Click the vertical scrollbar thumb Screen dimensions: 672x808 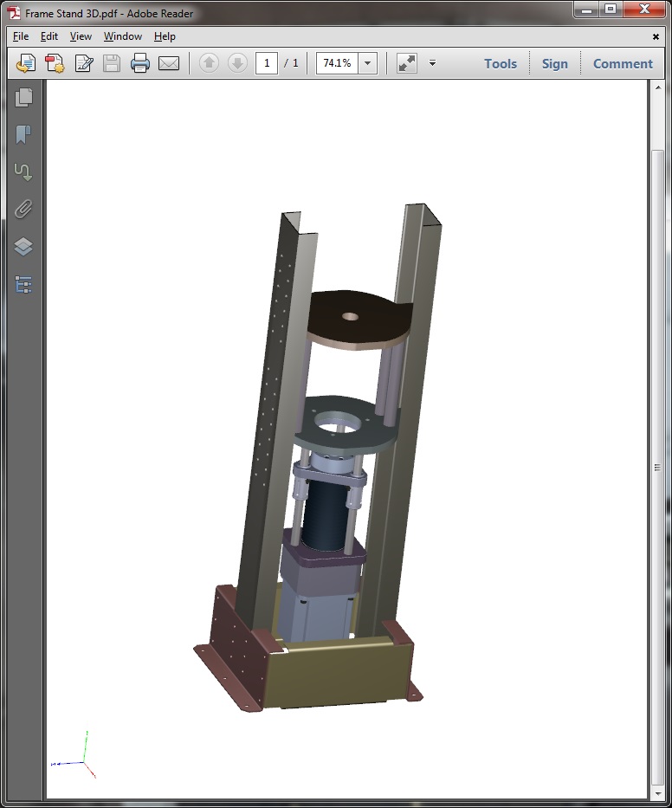click(x=657, y=467)
